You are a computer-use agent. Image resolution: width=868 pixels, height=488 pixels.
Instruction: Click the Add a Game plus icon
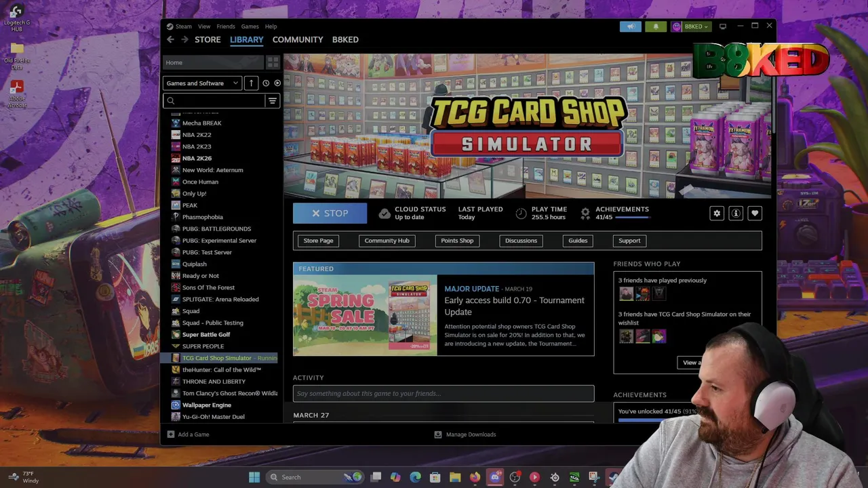[171, 434]
